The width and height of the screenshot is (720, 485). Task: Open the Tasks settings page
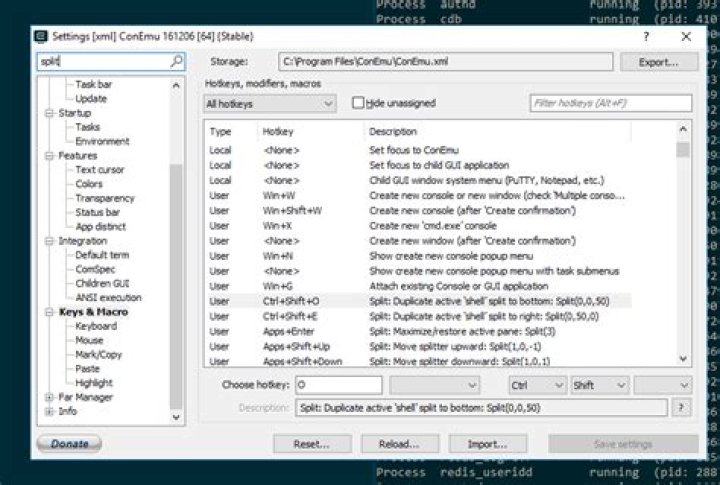88,127
